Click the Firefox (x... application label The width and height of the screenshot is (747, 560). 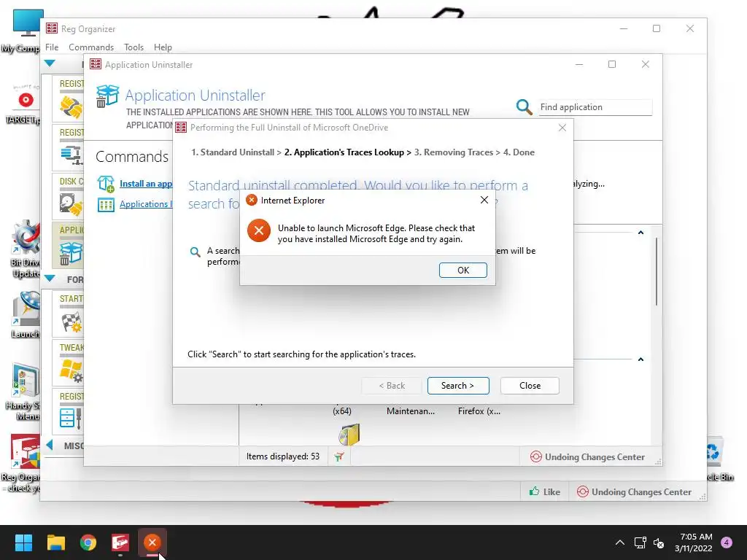[x=479, y=411]
